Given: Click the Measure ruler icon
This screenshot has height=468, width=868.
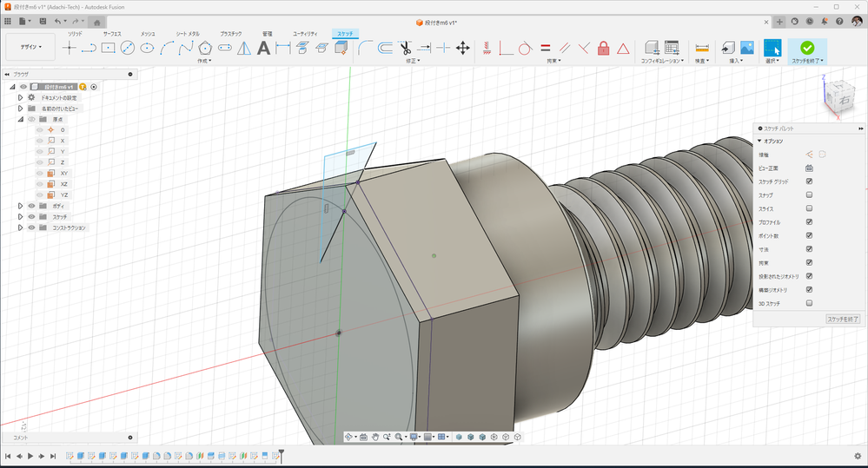Looking at the screenshot, I should [x=702, y=48].
